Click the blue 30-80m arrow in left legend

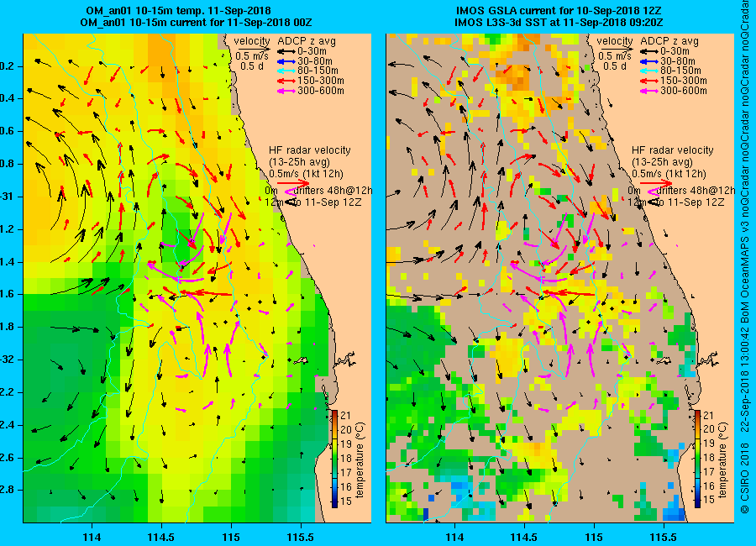click(286, 61)
